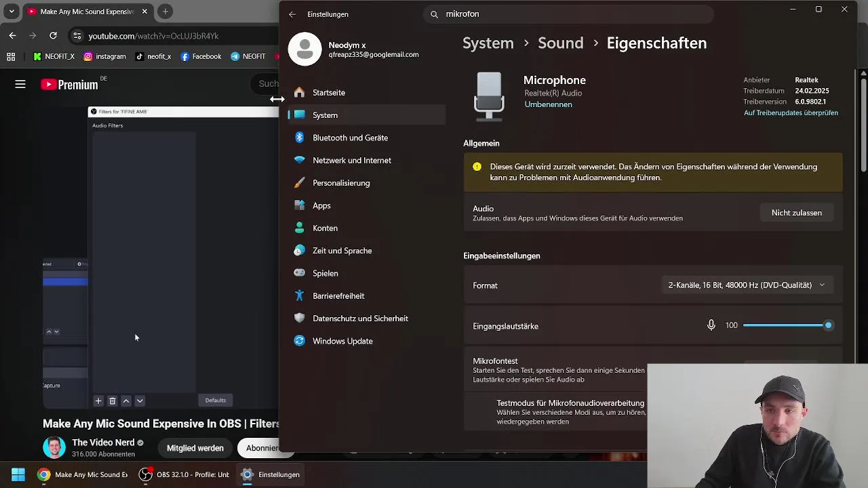Screen dimensions: 868x488
Task: Click the YouTube video title text
Action: [161, 424]
